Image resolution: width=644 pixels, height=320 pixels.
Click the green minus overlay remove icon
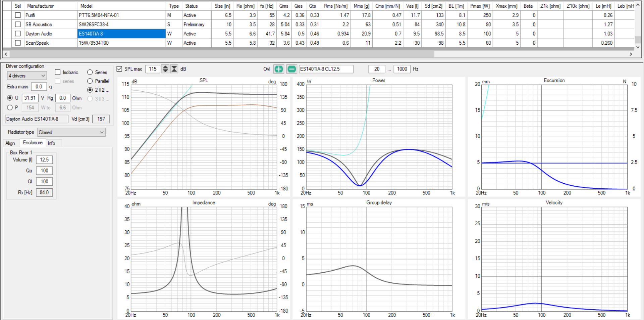[292, 69]
